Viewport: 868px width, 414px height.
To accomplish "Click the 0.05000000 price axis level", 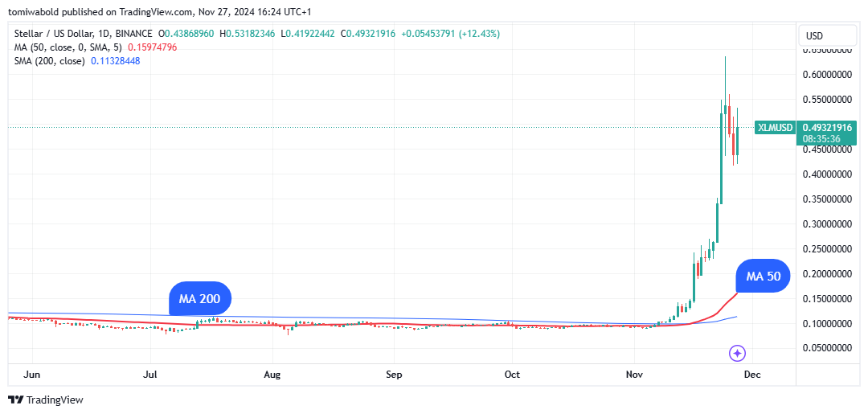I will [x=826, y=348].
